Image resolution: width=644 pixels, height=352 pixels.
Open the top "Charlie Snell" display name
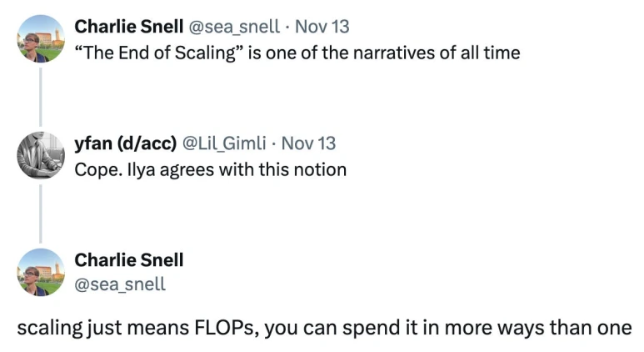(x=129, y=27)
